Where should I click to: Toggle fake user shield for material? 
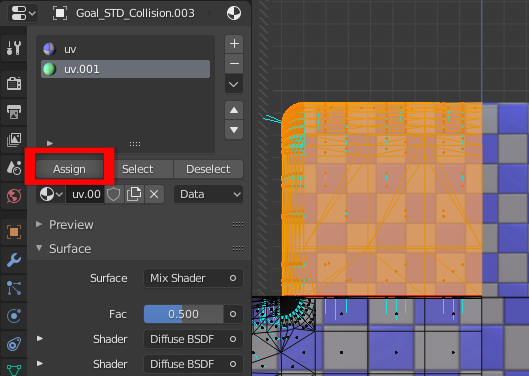[x=114, y=194]
